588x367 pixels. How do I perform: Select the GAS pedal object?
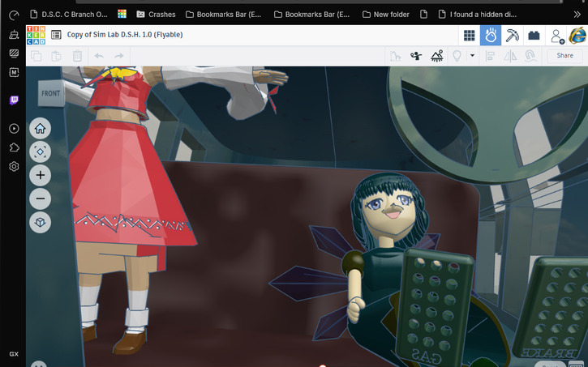[434, 307]
